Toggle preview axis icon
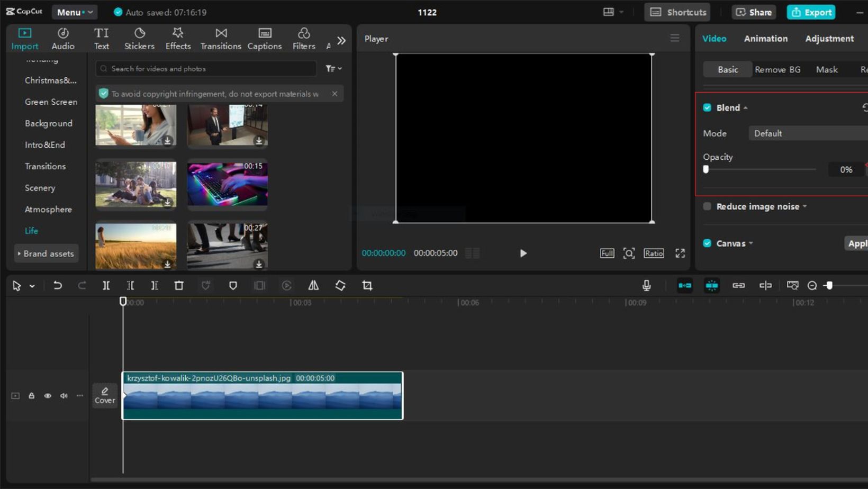Screen dimensions: 868x489 click(765, 286)
